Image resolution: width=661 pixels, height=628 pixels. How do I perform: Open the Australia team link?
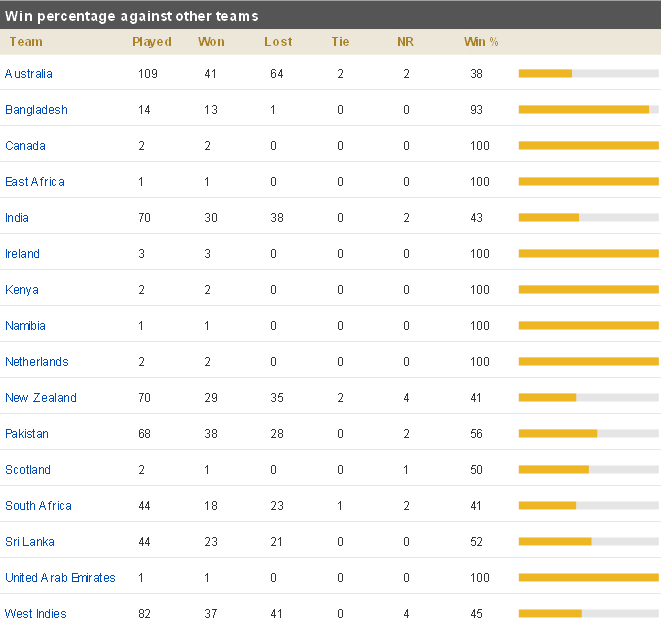(x=29, y=74)
